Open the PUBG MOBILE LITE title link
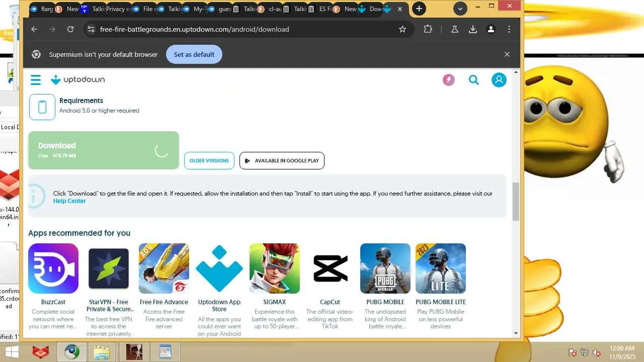Image resolution: width=644 pixels, height=362 pixels. click(441, 302)
